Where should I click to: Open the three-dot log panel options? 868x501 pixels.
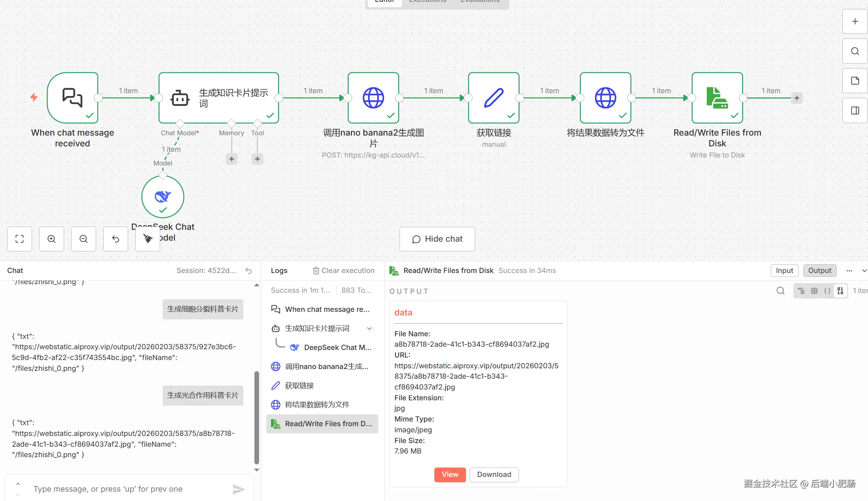(849, 271)
